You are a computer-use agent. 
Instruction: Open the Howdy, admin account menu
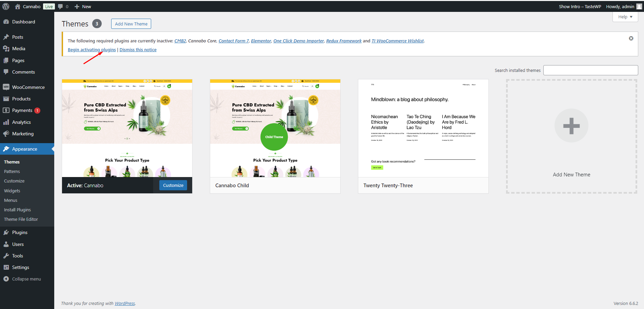point(624,6)
